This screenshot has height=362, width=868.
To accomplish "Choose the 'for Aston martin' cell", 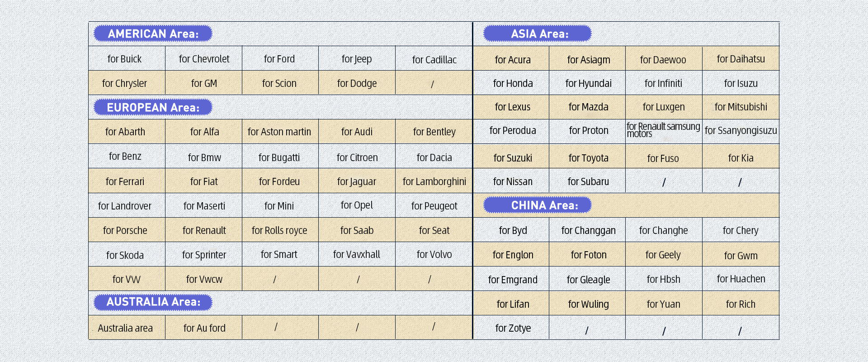I will [280, 132].
